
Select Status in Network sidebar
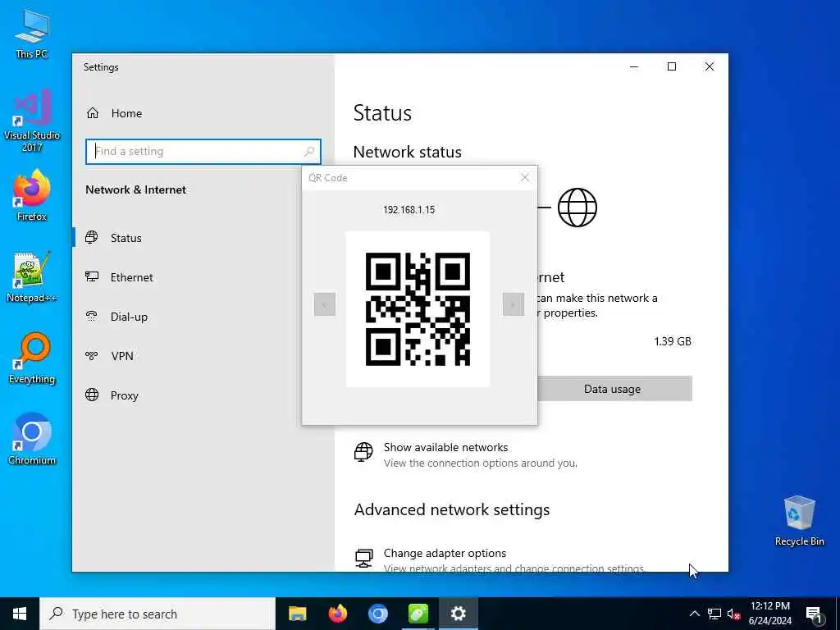click(203, 238)
